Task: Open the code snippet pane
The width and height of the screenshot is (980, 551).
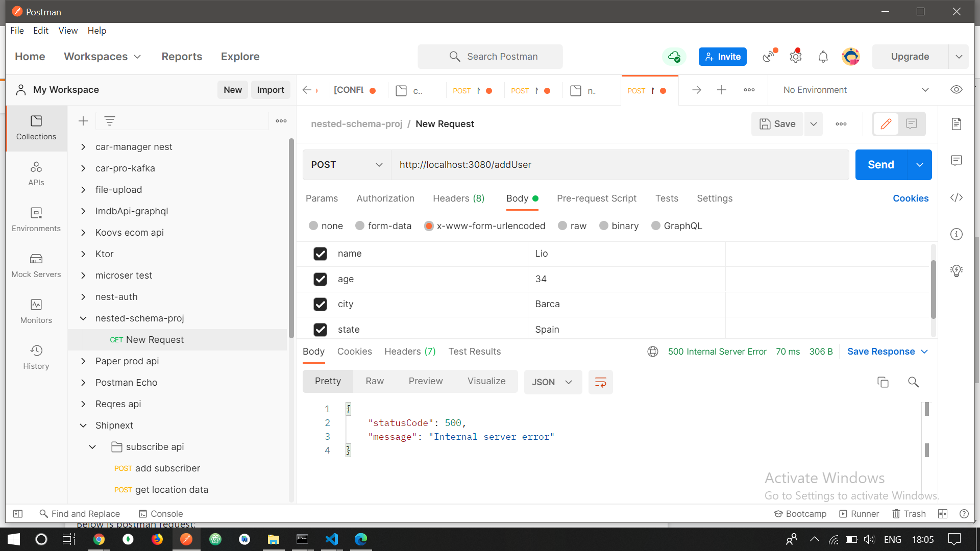Action: tap(957, 197)
